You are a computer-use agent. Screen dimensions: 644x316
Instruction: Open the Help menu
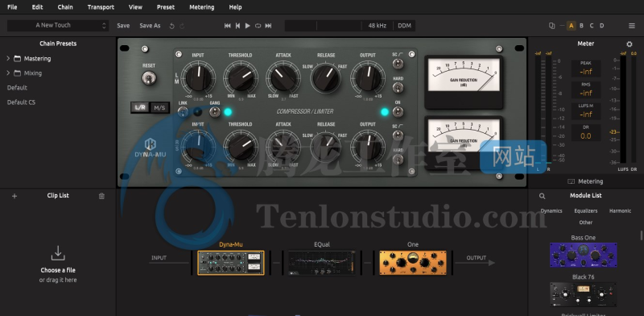[235, 7]
